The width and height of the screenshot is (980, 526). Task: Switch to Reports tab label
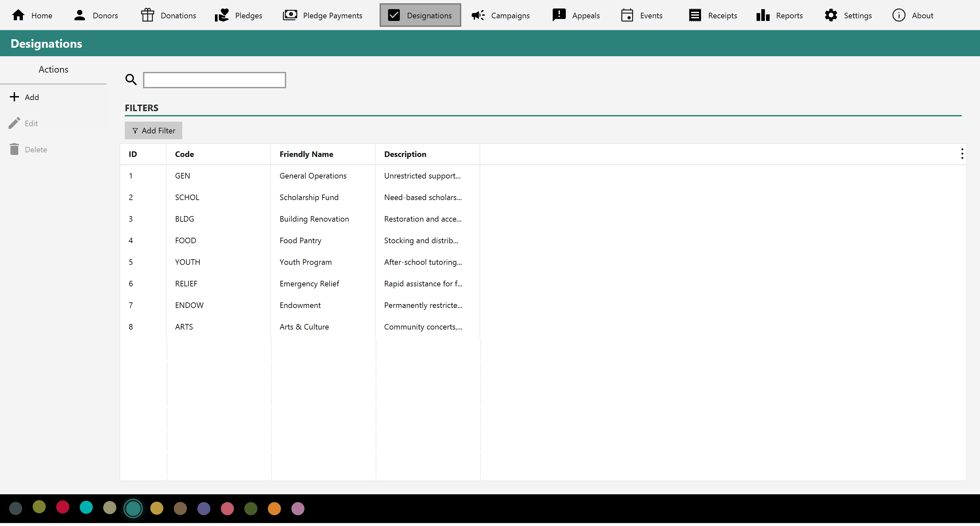click(790, 16)
